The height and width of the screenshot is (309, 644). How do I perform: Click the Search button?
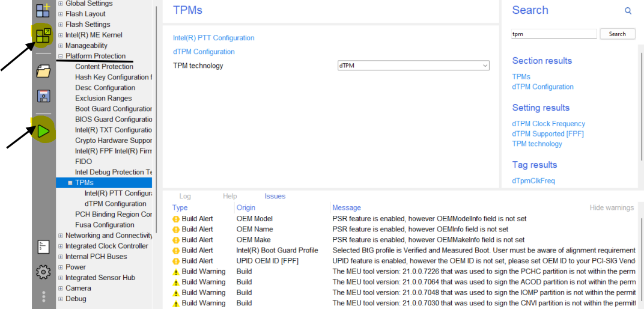point(617,34)
